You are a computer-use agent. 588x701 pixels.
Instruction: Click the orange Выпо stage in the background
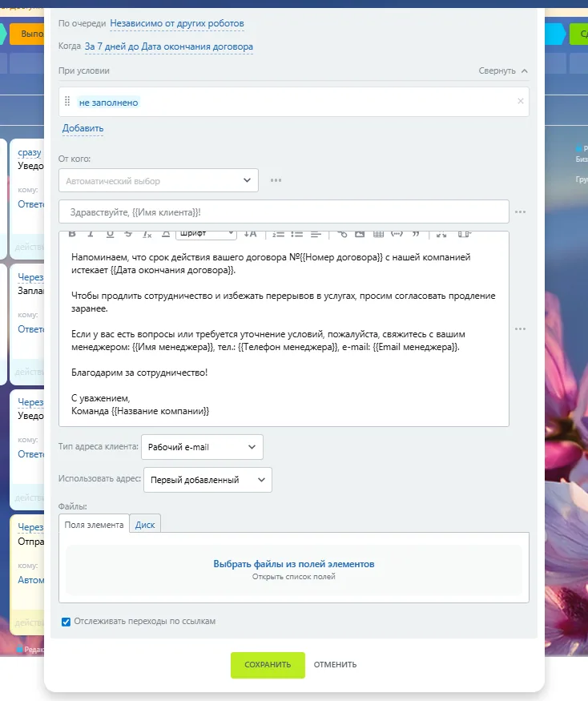pyautogui.click(x=26, y=34)
